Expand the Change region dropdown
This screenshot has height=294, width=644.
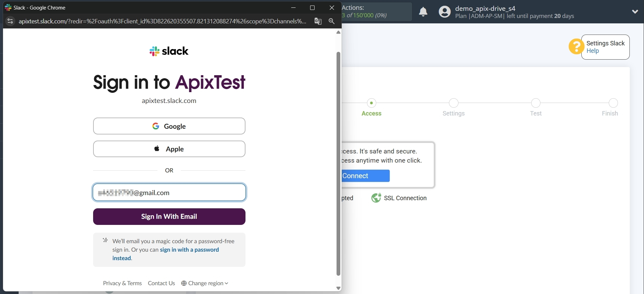click(x=205, y=283)
